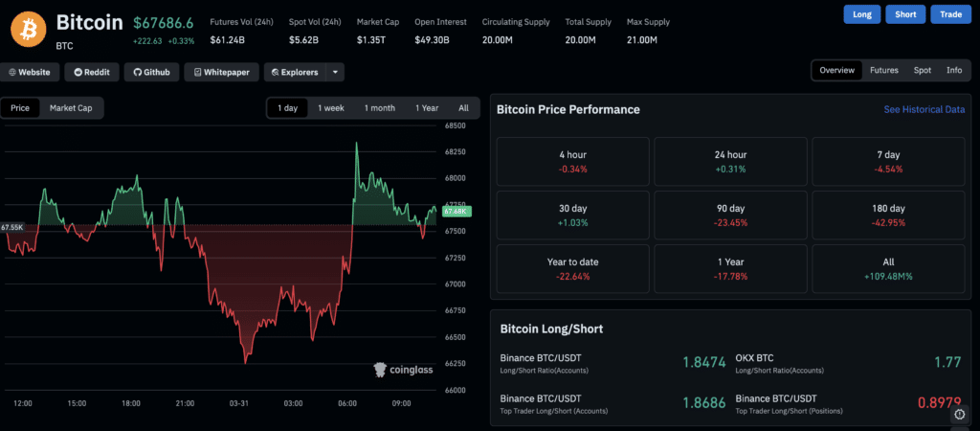This screenshot has width=980, height=431.
Task: Switch to the Futures tab
Action: coord(883,71)
